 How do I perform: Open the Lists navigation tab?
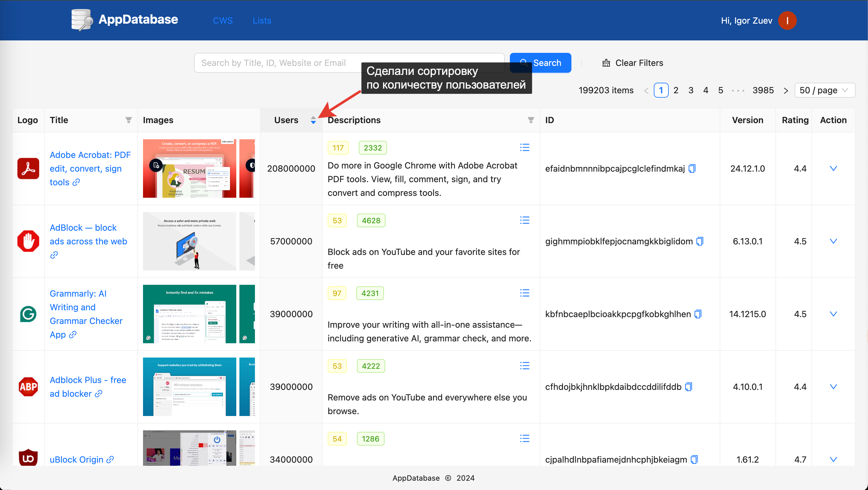[x=262, y=21]
